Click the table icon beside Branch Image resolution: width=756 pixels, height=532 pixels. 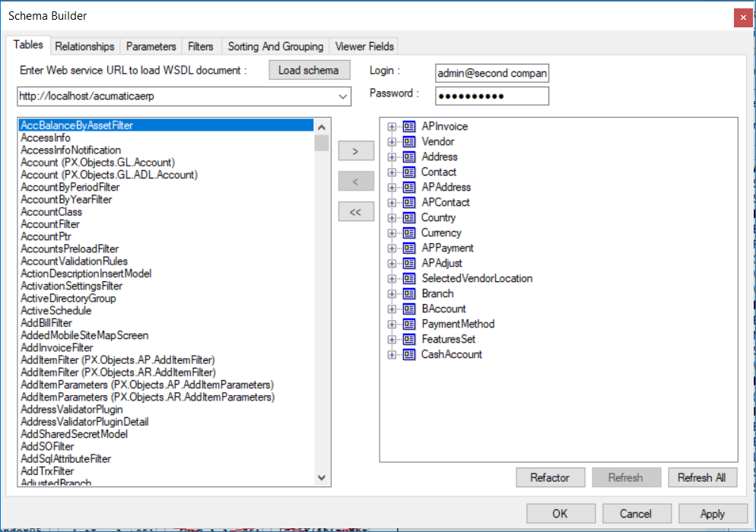[409, 294]
